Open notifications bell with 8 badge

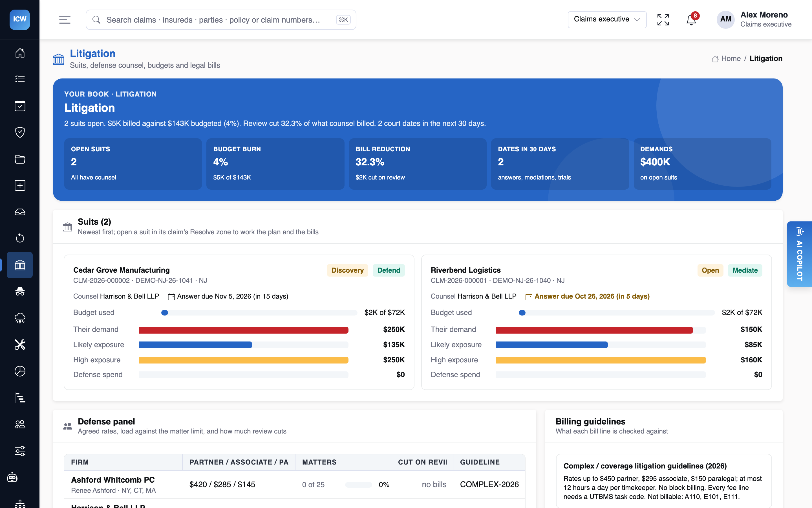[x=692, y=20]
